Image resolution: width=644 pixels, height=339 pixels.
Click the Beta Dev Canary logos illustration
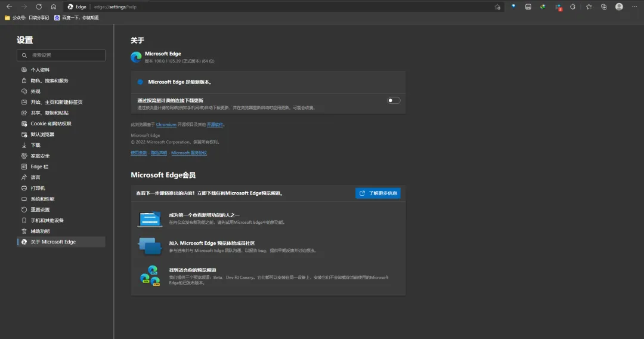click(150, 276)
